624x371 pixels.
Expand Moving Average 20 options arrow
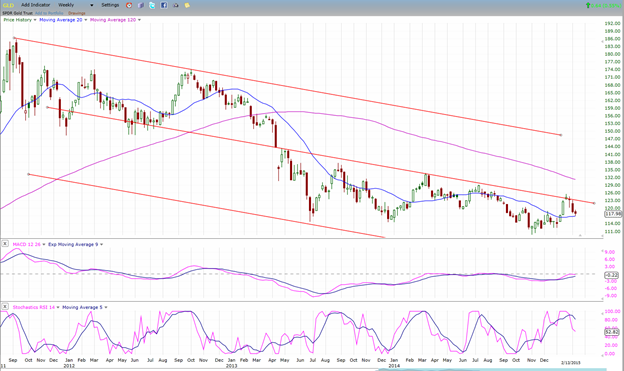click(86, 20)
